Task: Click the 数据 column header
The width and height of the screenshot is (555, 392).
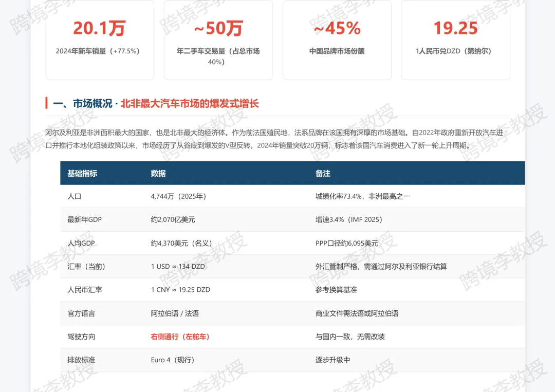Action: [x=158, y=173]
